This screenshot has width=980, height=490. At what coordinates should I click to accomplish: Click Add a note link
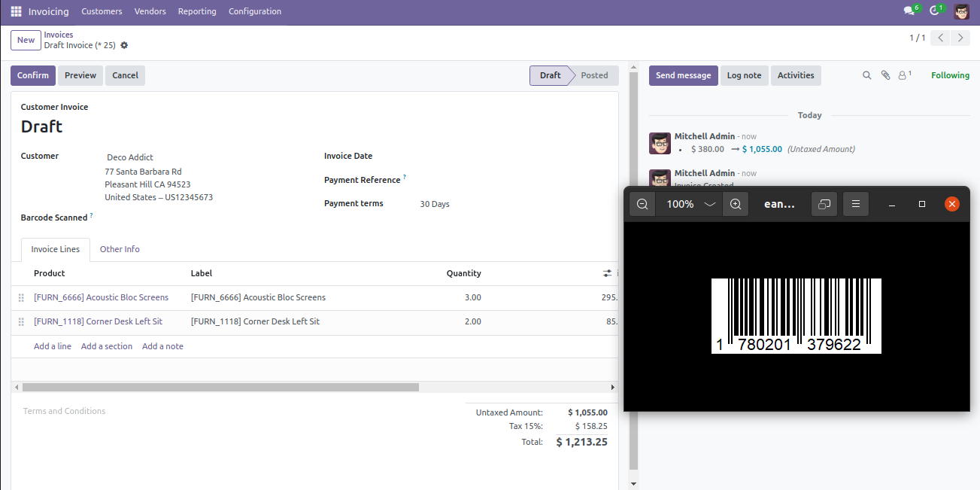click(162, 346)
